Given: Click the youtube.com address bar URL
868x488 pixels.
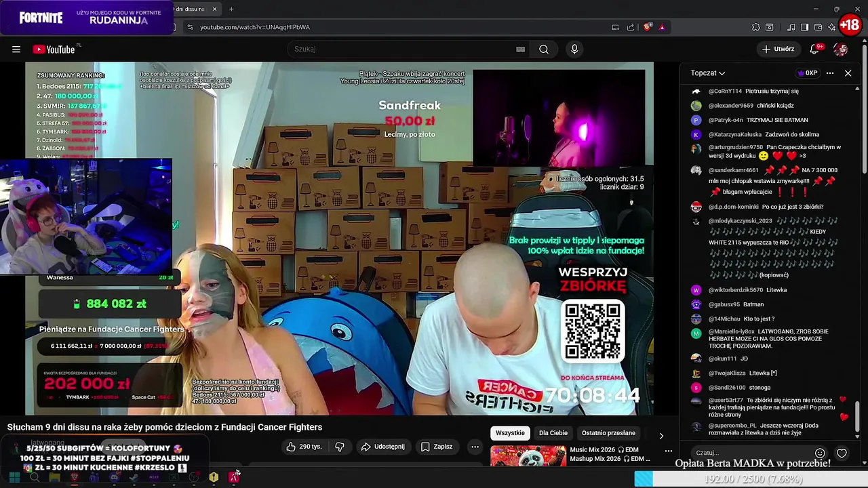Looking at the screenshot, I should point(255,27).
